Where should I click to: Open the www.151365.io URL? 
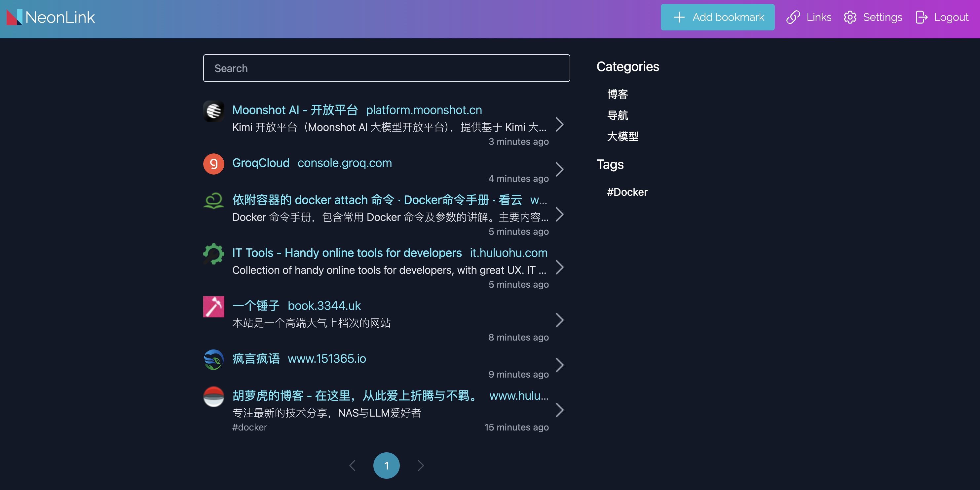(x=327, y=359)
